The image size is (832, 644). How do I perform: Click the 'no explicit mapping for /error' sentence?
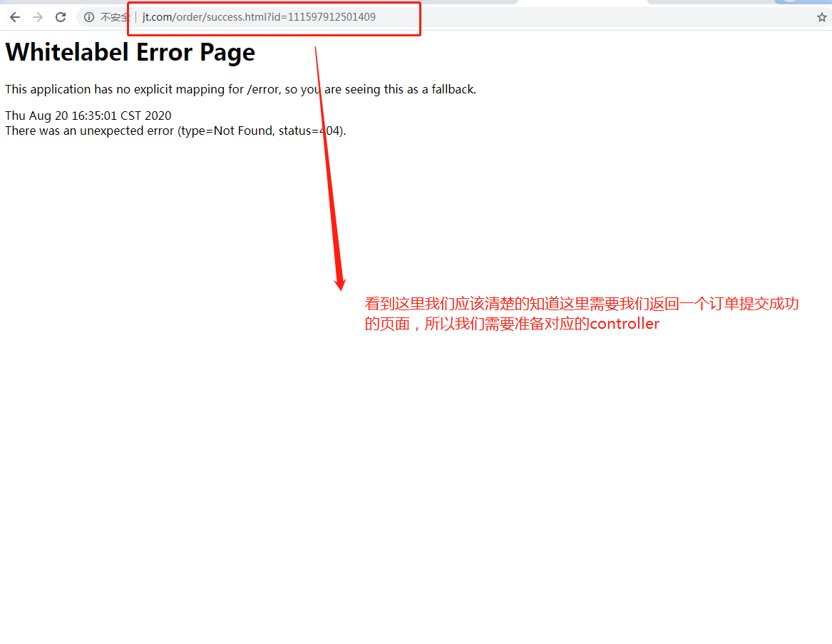[x=240, y=89]
